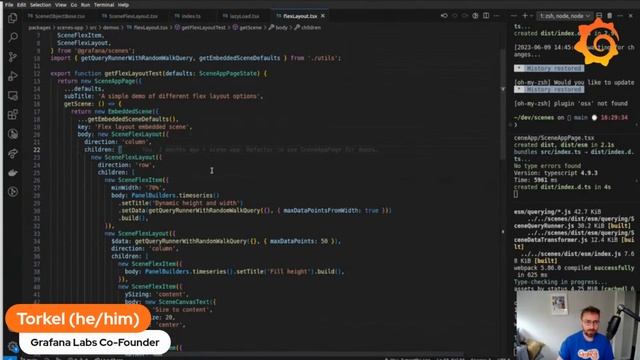This screenshot has height=360, width=640.
Task: Kill terminal with the trash icon
Action: tap(609, 16)
